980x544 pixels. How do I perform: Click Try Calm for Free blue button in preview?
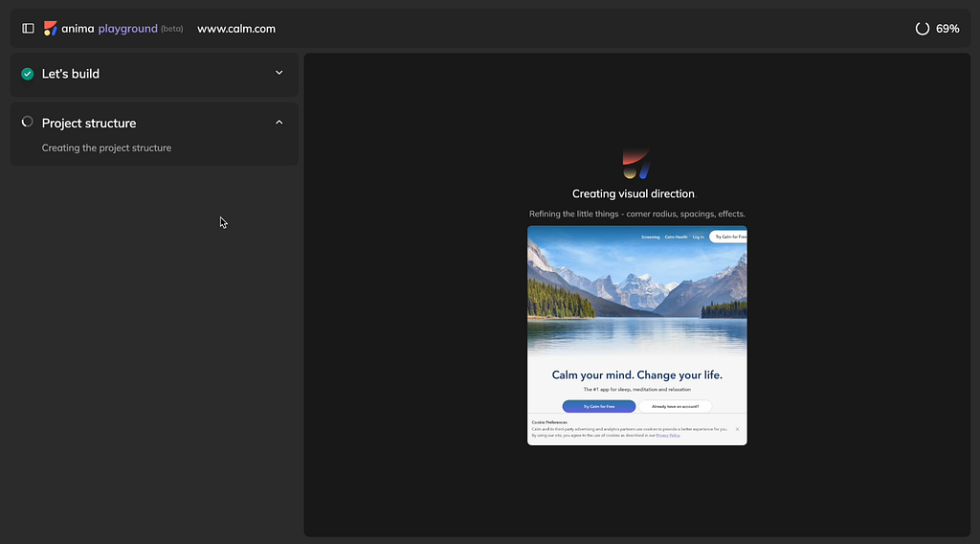[599, 406]
